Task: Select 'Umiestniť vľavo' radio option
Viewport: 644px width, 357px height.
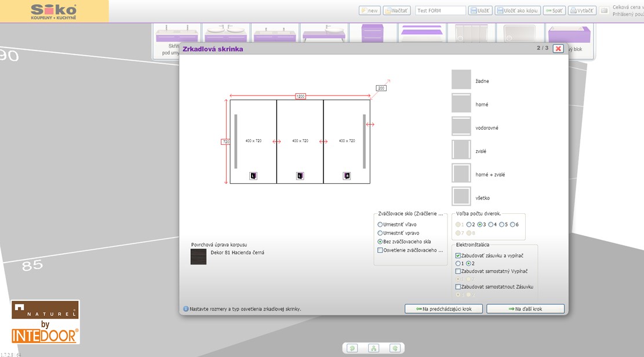Action: [380, 224]
